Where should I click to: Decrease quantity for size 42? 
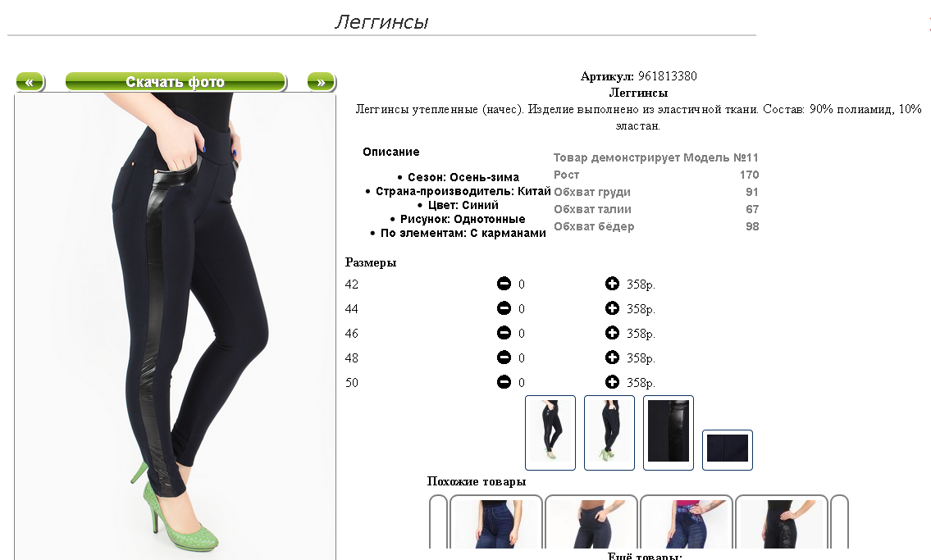(504, 284)
